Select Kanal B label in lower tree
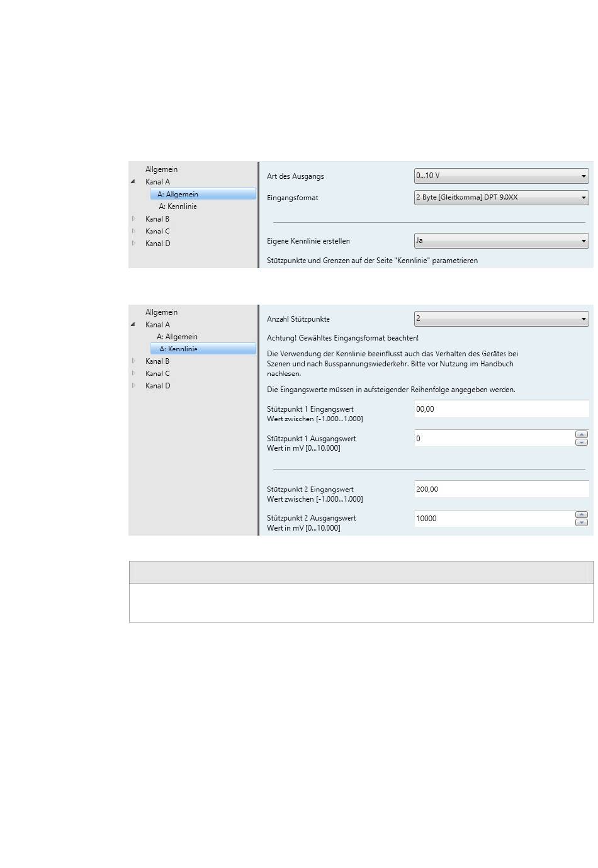598x868 pixels. (x=157, y=361)
